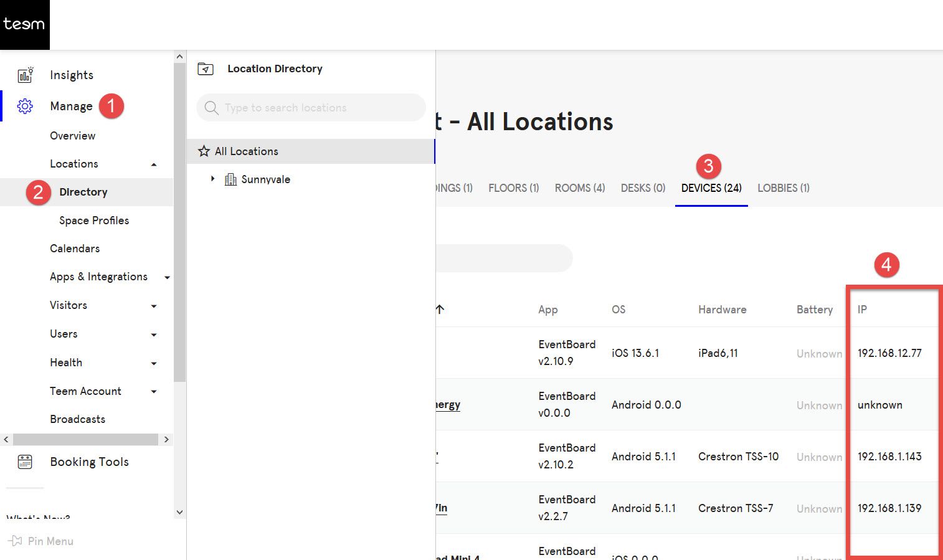The height and width of the screenshot is (560, 943).
Task: Click the Teem logo
Action: (x=24, y=24)
